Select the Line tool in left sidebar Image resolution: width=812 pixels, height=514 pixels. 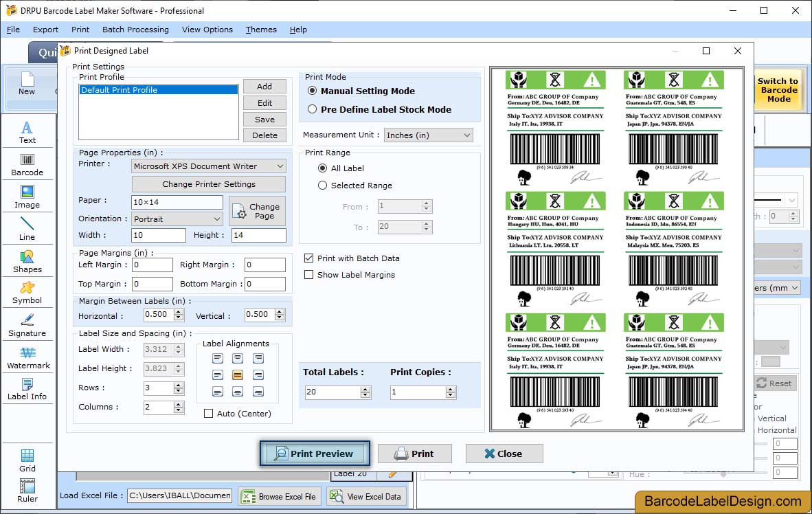click(27, 229)
